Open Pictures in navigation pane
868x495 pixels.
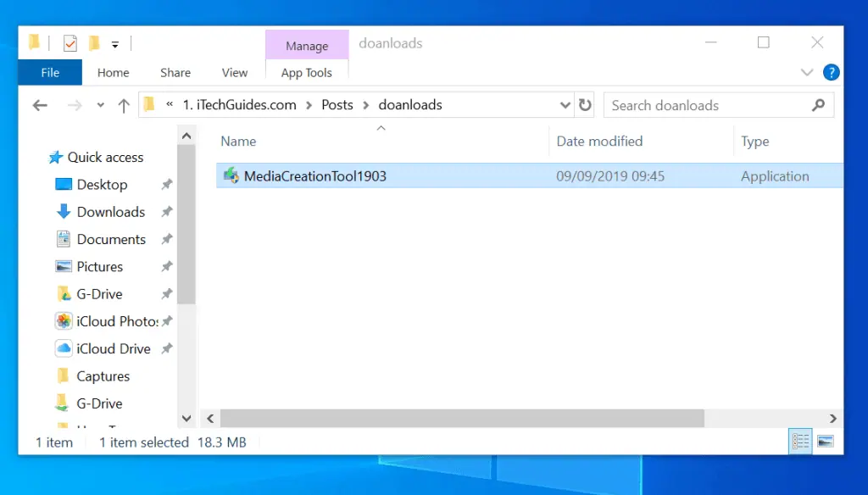(x=100, y=267)
